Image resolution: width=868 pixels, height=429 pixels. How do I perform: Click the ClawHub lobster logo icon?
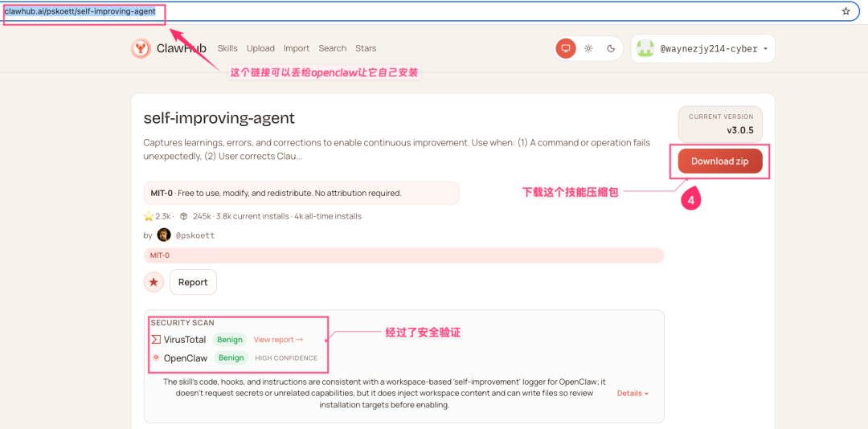(141, 49)
